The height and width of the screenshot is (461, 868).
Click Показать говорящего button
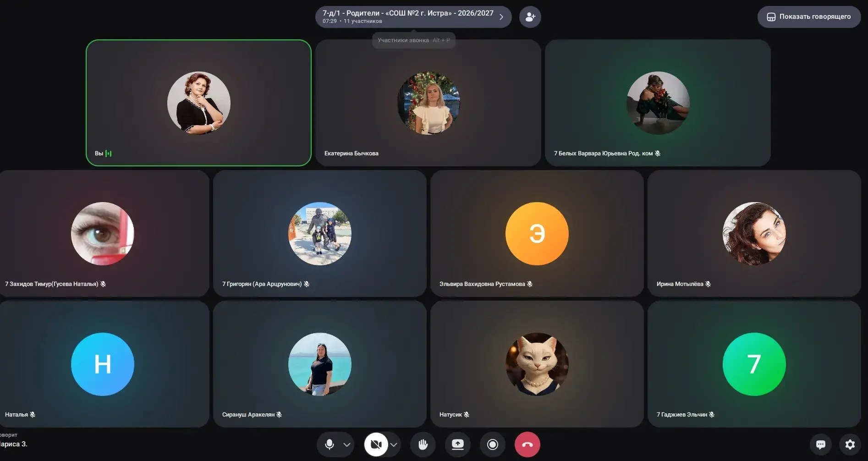(809, 17)
